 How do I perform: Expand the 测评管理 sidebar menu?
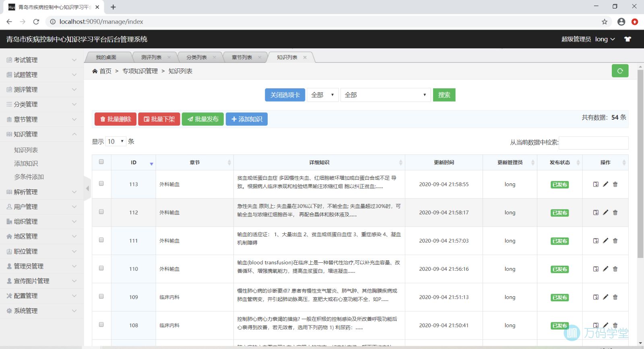click(42, 89)
